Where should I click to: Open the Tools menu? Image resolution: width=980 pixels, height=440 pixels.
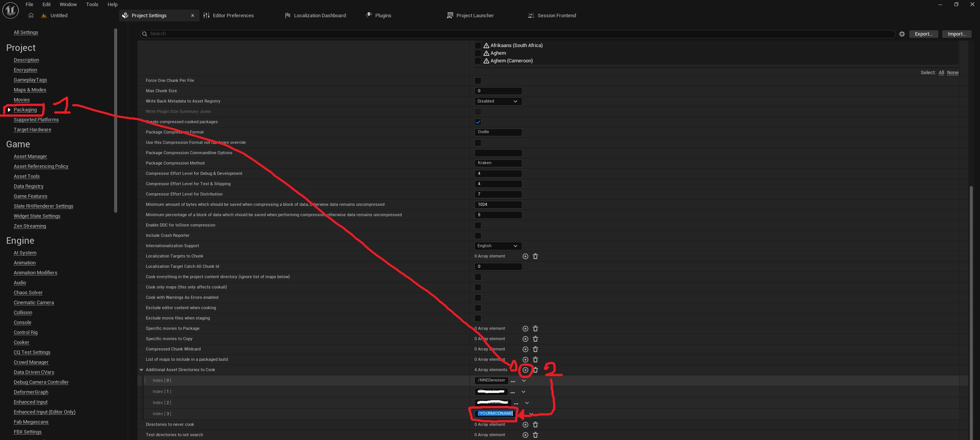pos(92,5)
